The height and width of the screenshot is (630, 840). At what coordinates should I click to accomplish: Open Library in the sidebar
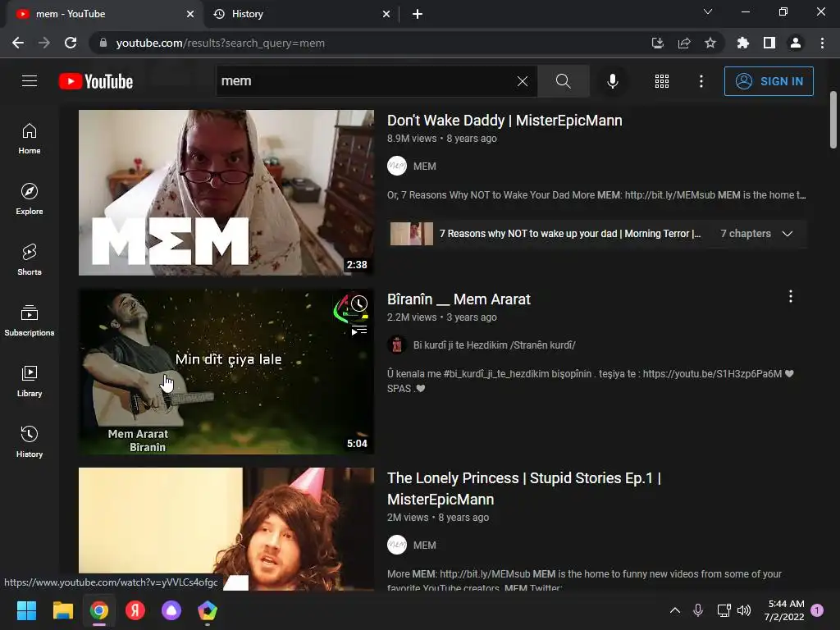pyautogui.click(x=30, y=381)
